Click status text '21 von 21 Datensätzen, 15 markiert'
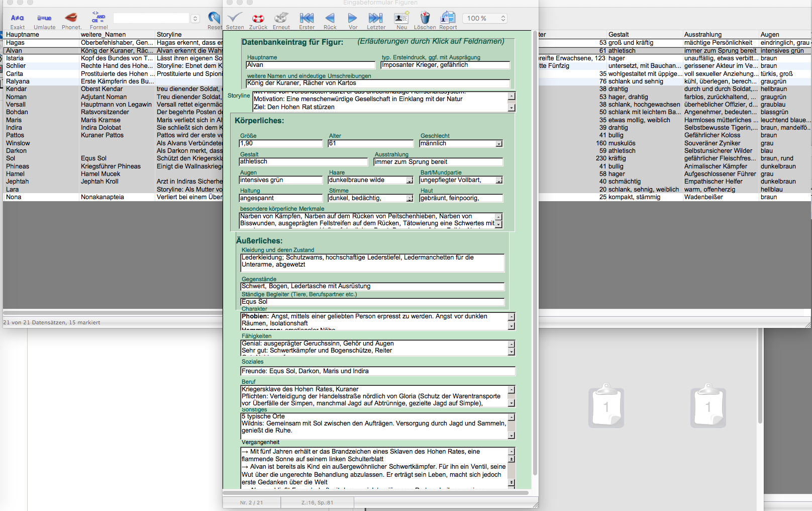This screenshot has width=812, height=511. (x=52, y=322)
